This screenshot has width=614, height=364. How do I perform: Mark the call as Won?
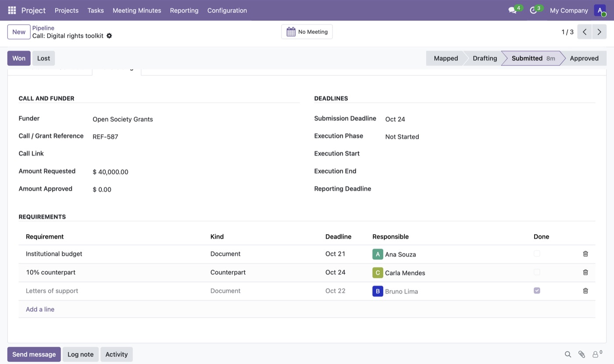(19, 58)
